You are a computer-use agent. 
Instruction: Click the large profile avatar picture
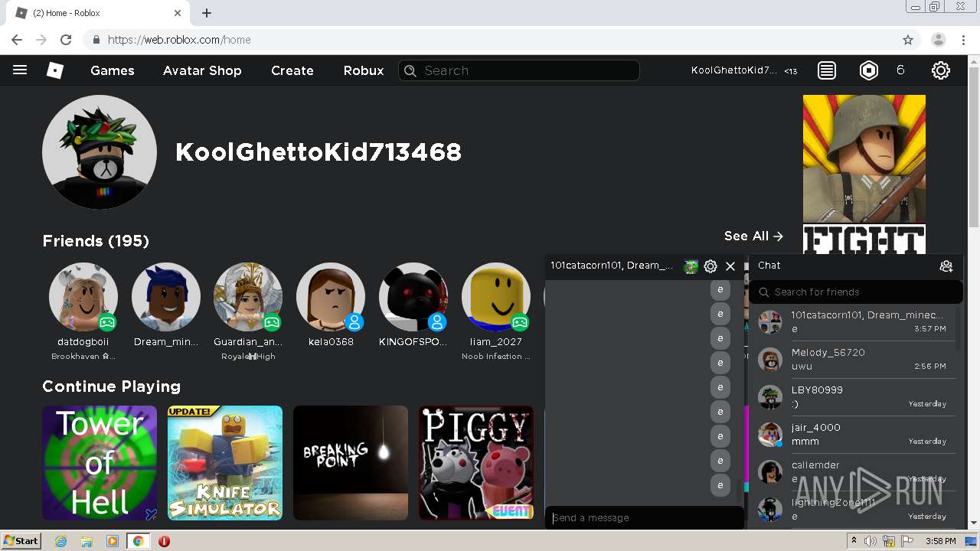100,152
